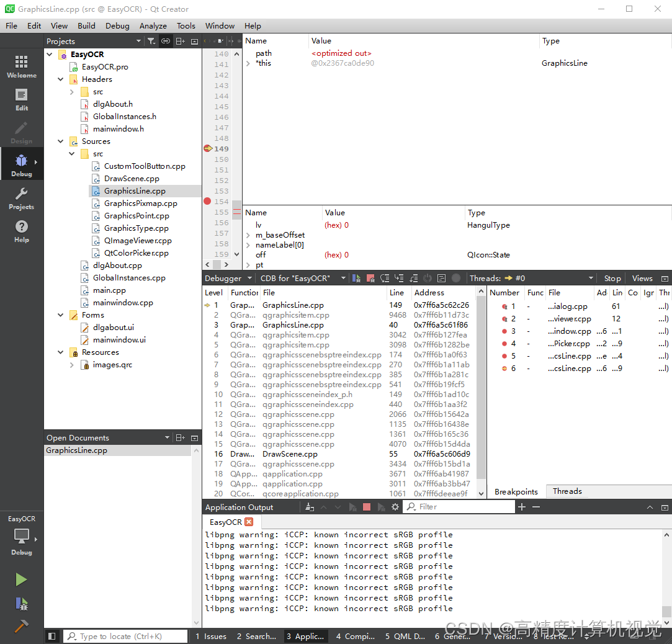The width and height of the screenshot is (672, 644).
Task: Click the green Run button
Action: 21,579
